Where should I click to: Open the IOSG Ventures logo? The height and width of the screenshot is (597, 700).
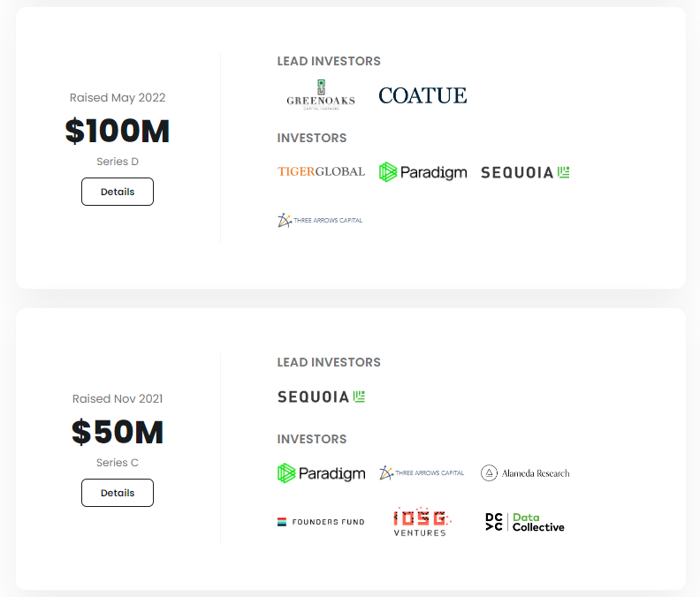422,522
